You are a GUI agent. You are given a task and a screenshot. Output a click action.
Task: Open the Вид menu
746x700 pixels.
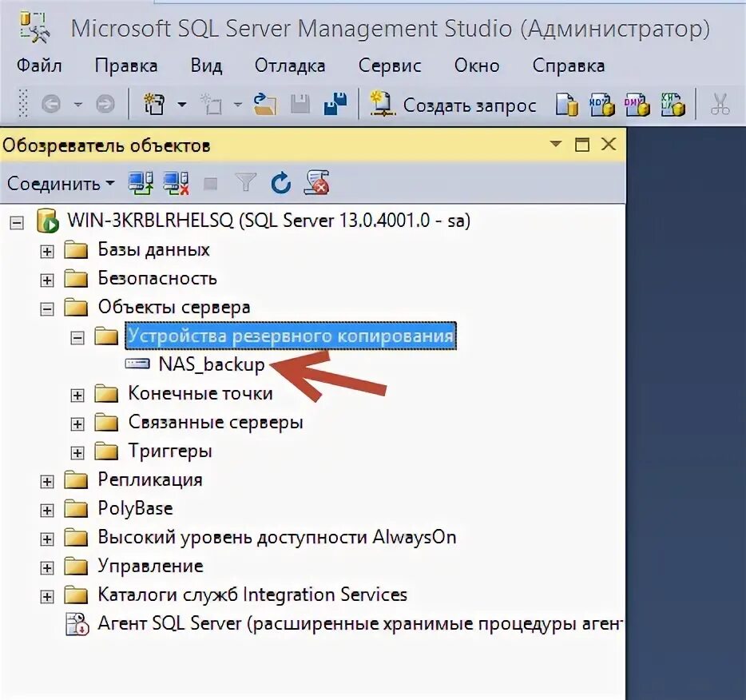[x=206, y=66]
